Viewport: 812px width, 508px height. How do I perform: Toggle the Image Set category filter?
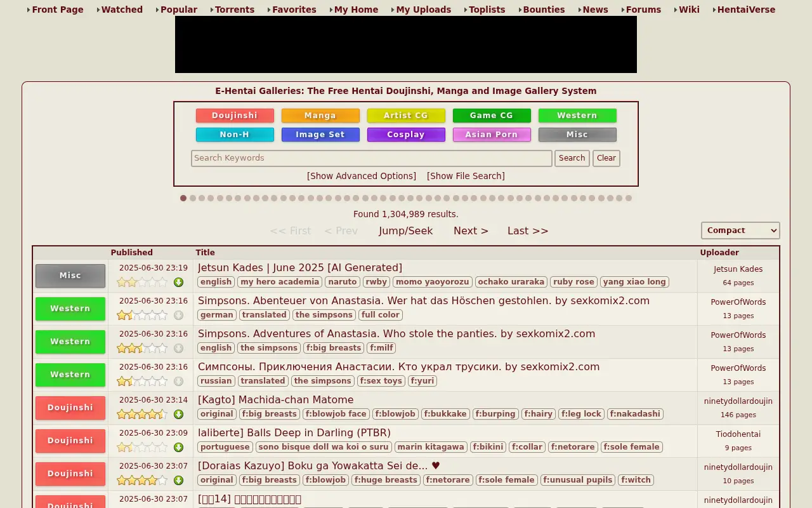[320, 135]
